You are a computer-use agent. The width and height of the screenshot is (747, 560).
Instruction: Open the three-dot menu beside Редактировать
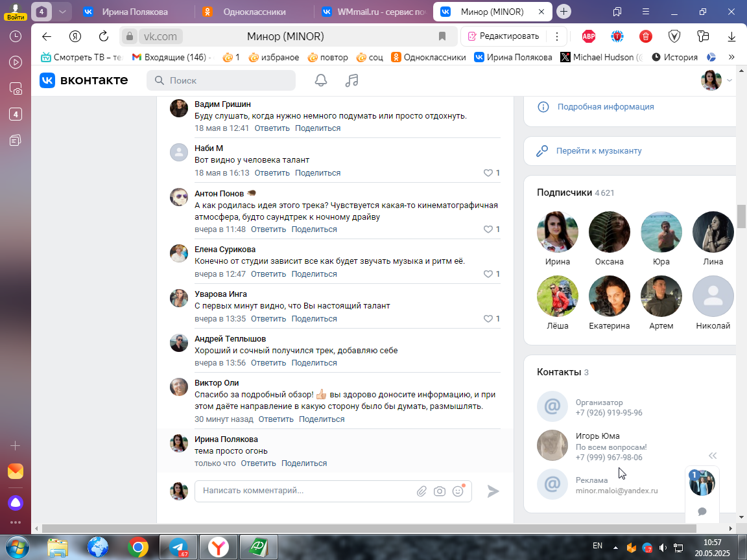[x=557, y=36]
